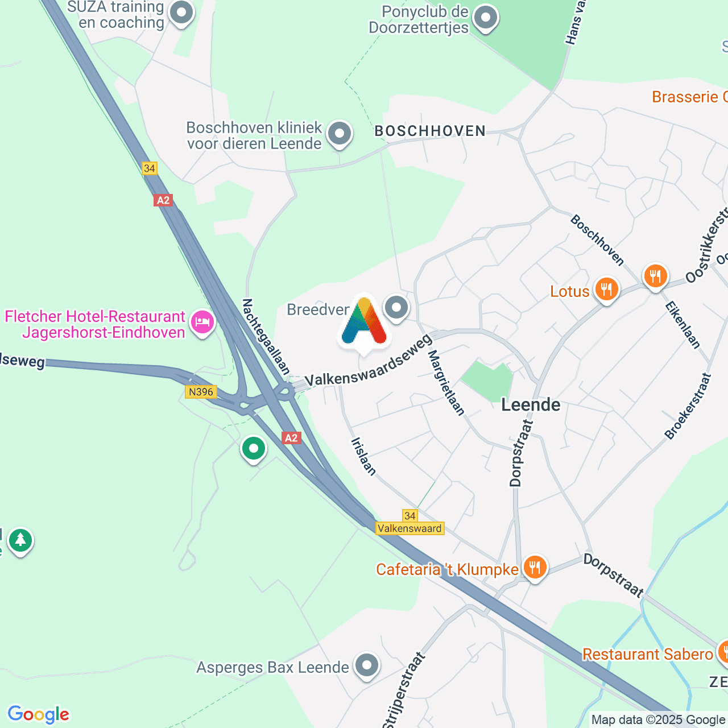Click the Fletcher Hotel-Restaurant pink hotel icon
This screenshot has width=728, height=728.
(x=202, y=324)
